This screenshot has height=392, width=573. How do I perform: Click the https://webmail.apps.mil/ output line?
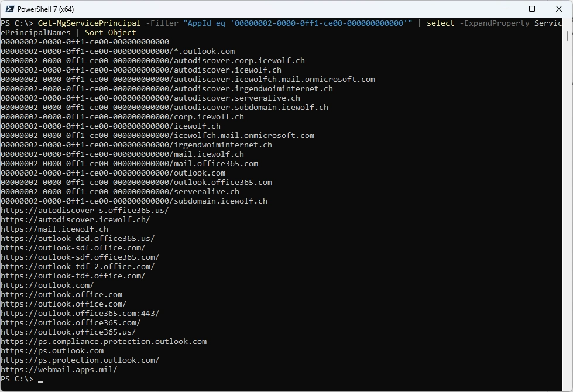pos(59,370)
